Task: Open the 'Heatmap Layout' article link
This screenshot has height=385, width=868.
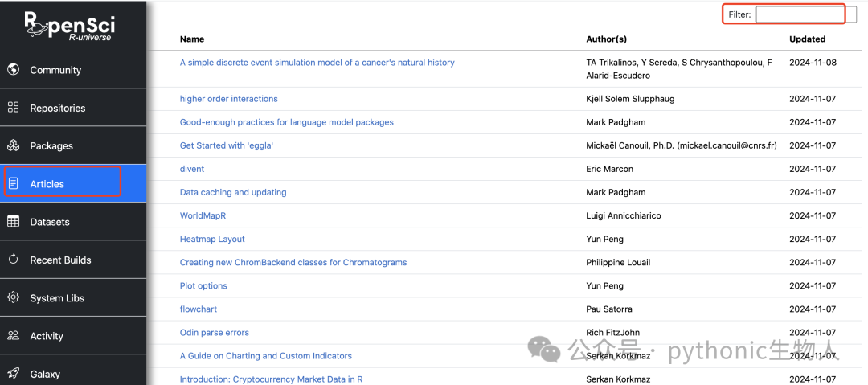Action: 212,240
